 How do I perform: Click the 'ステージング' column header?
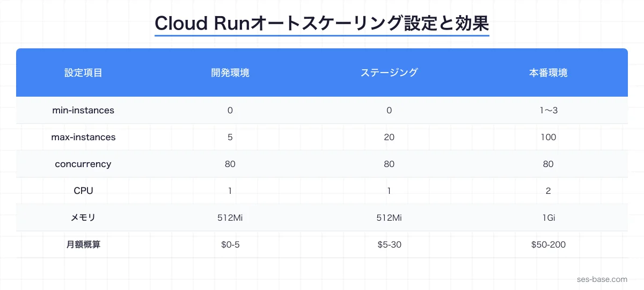[x=389, y=73]
